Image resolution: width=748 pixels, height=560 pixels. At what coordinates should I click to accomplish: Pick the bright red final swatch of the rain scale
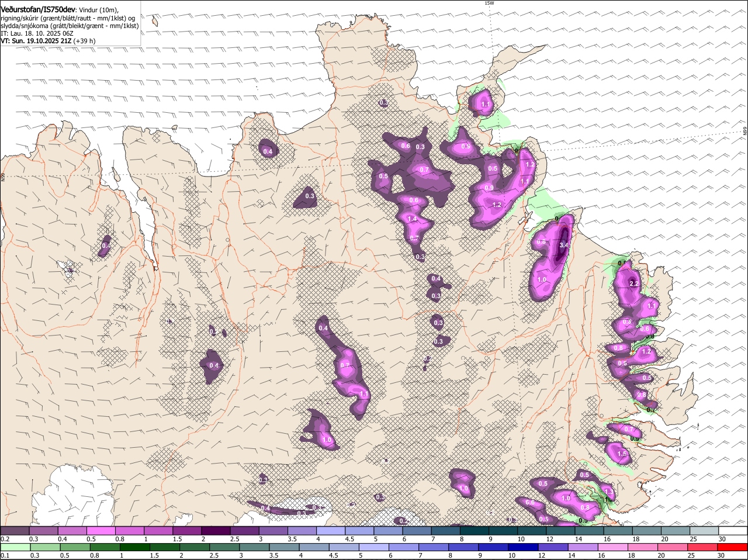733,547
